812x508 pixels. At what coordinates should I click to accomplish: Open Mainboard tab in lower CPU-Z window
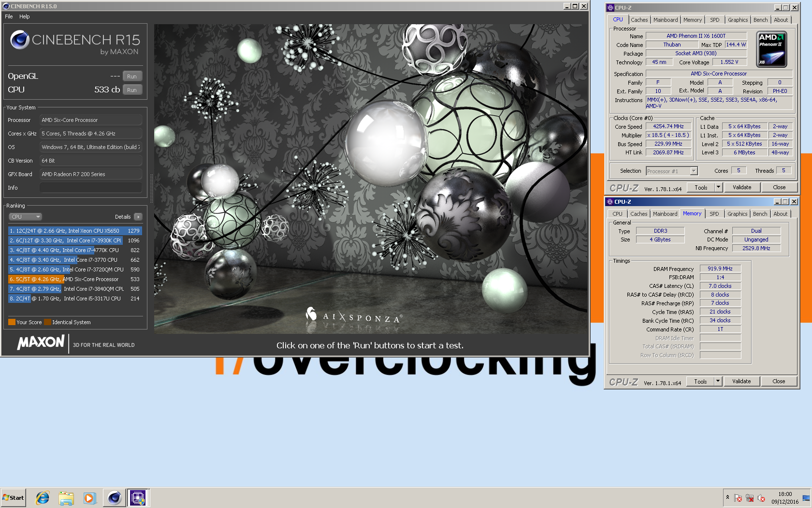pyautogui.click(x=665, y=214)
